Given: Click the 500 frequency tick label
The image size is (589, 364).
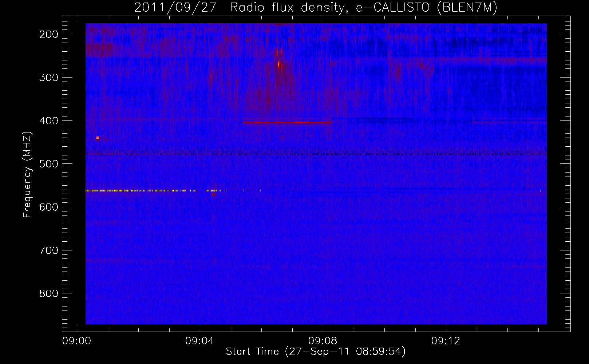Looking at the screenshot, I should click(49, 164).
